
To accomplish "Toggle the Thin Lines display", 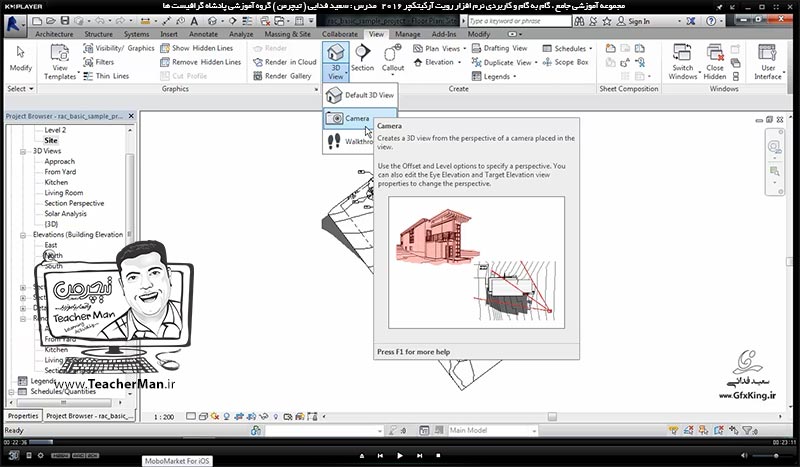I will click(x=106, y=76).
